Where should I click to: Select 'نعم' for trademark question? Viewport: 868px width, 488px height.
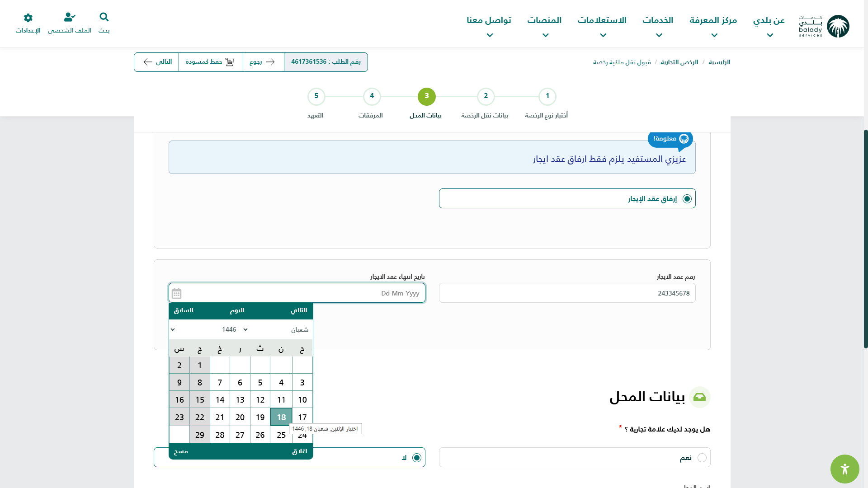(702, 458)
